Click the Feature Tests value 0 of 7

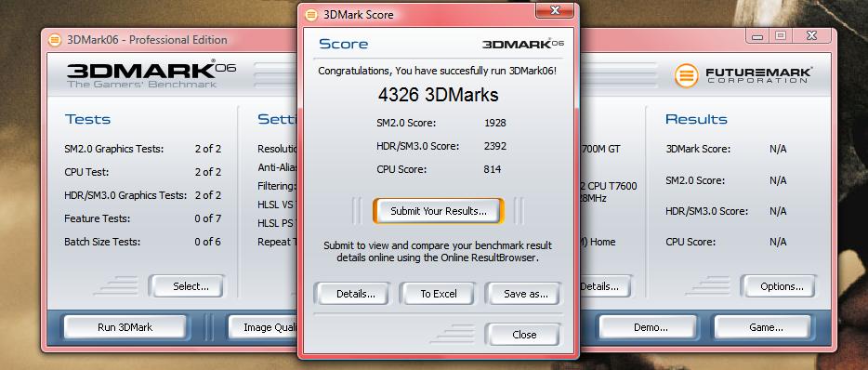(x=207, y=218)
